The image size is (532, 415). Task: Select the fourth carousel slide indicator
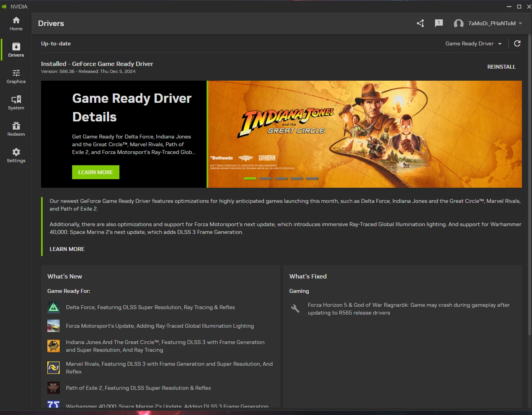297,178
